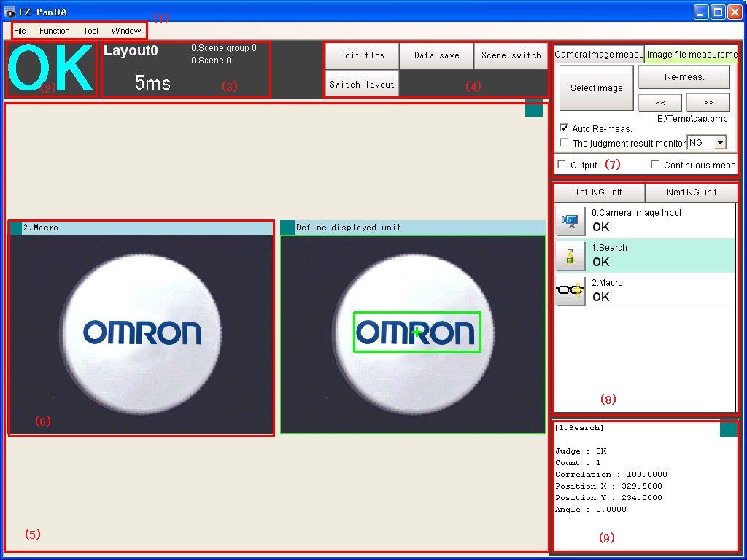This screenshot has height=560, width=747.
Task: Click teal square on Define displayed unit header
Action: [287, 227]
